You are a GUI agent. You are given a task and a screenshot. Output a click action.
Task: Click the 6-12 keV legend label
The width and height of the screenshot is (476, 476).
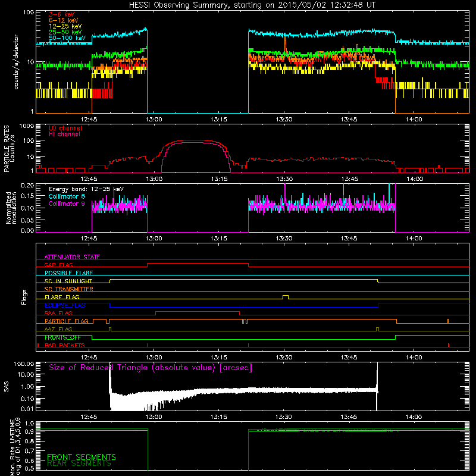64,20
